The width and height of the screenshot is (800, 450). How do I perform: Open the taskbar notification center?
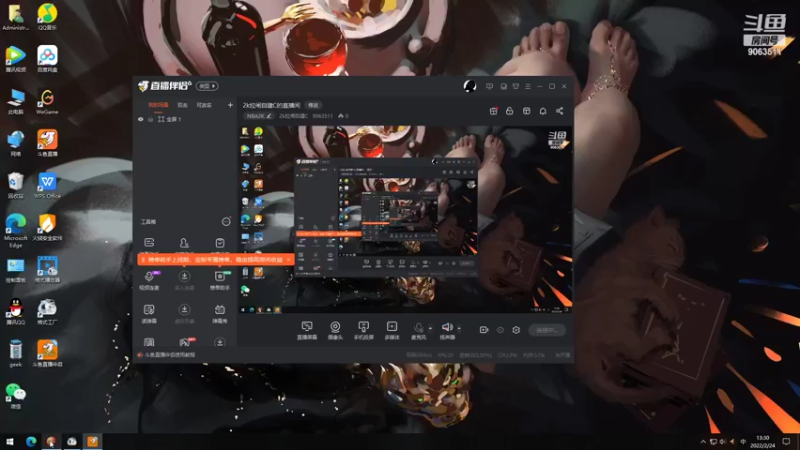point(786,441)
